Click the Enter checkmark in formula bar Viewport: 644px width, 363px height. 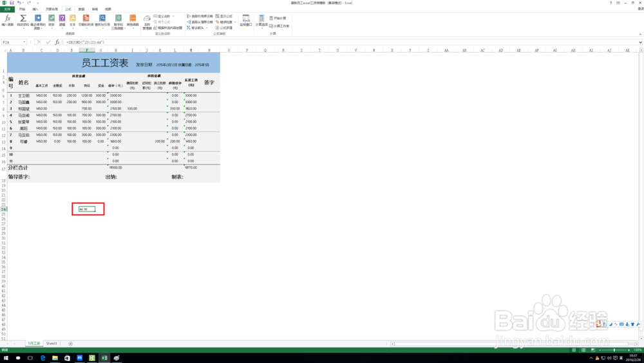tap(48, 42)
